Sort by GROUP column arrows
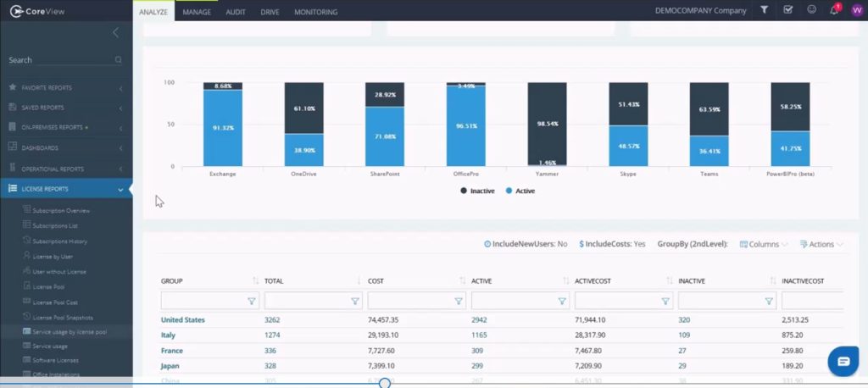868x388 pixels. click(x=255, y=281)
